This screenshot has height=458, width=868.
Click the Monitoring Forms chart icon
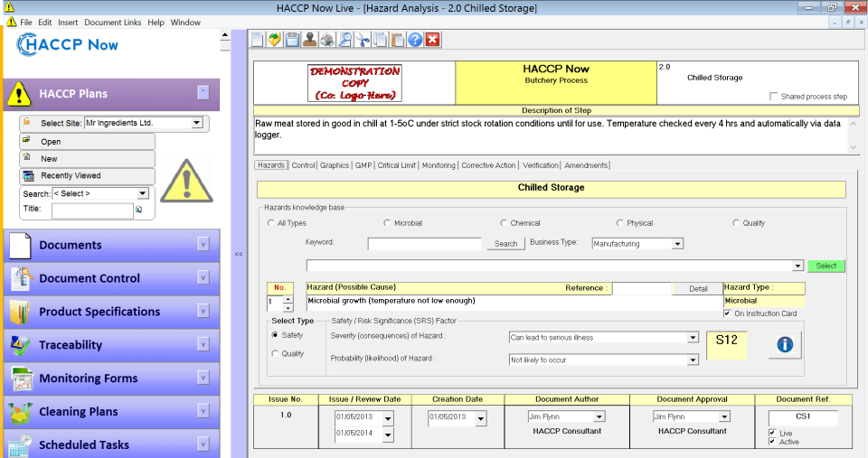(x=21, y=379)
